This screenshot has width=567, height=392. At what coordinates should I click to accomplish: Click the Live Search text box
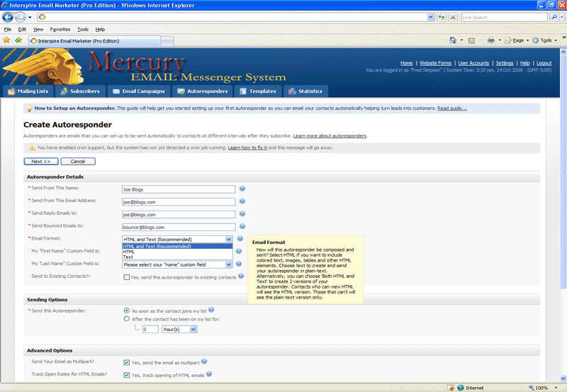click(x=505, y=17)
